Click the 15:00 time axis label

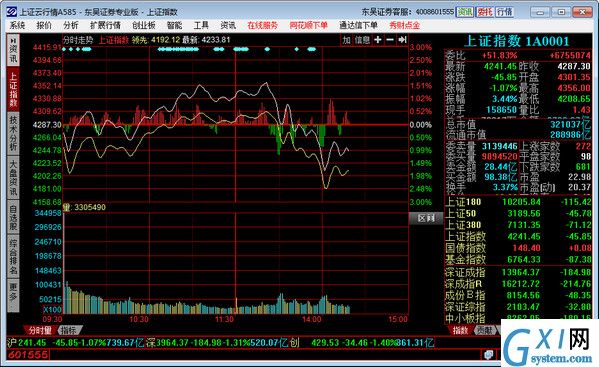coord(398,319)
